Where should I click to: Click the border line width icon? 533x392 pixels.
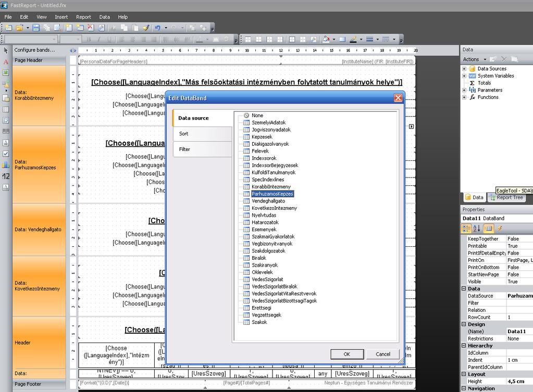pyautogui.click(x=369, y=40)
